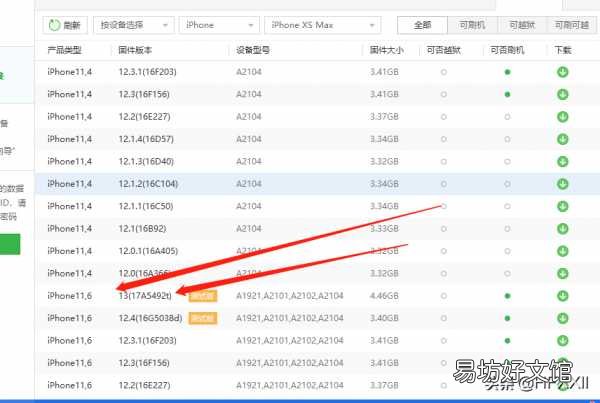Viewport: 600px width, 403px height.
Task: Select version cell 12.1.2(16C104)
Action: pos(148,184)
